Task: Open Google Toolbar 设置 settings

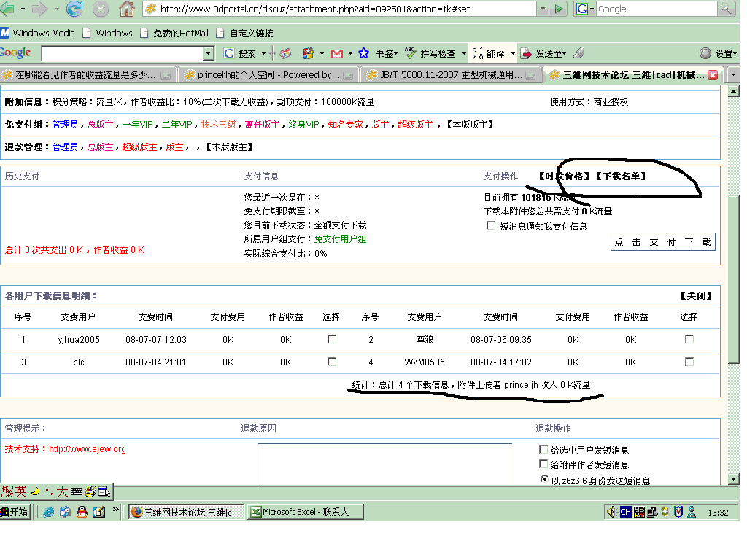Action: 722,52
